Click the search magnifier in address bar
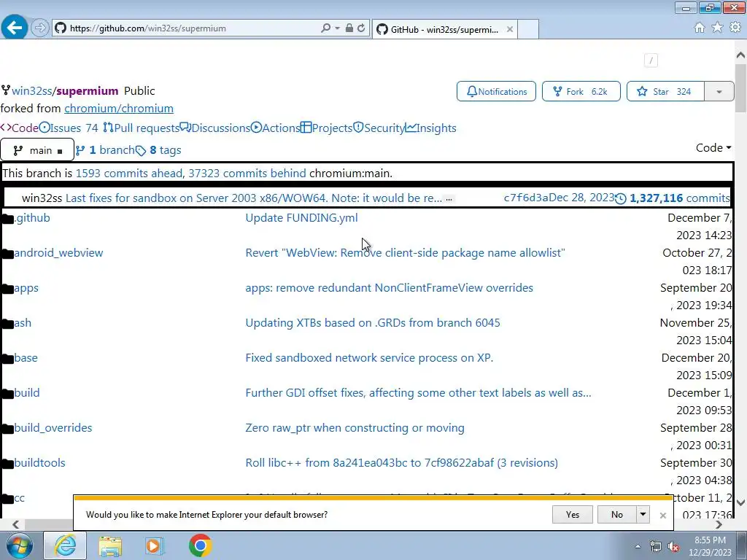This screenshot has width=747, height=560. 326,28
